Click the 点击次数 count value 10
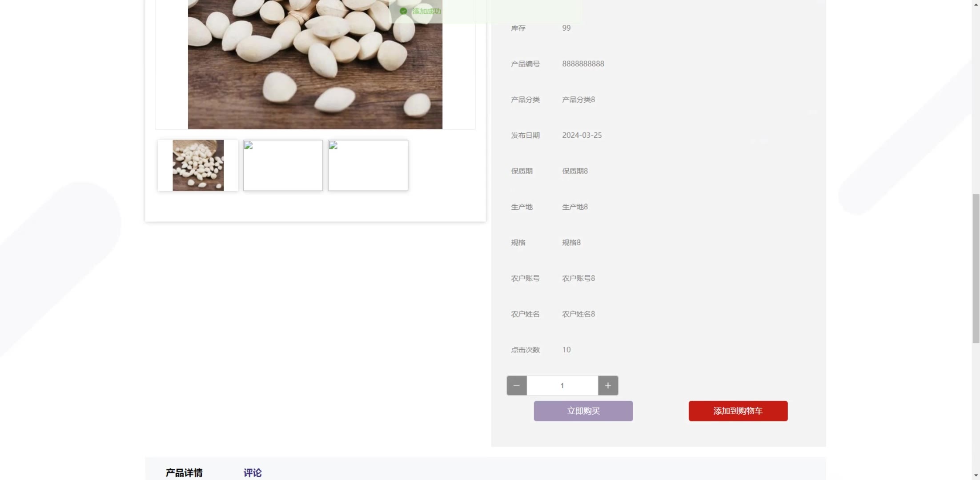 (x=566, y=350)
